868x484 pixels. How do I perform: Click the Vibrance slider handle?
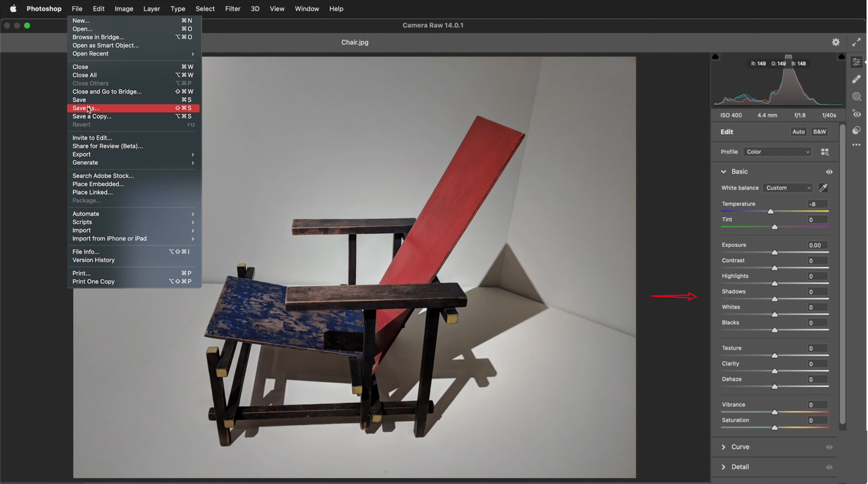point(774,412)
